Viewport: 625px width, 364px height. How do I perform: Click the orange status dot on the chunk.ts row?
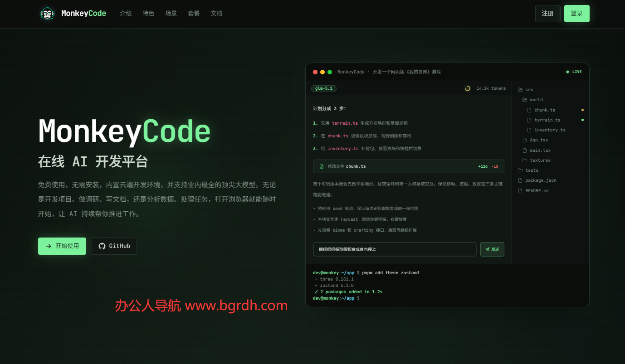[x=582, y=110]
